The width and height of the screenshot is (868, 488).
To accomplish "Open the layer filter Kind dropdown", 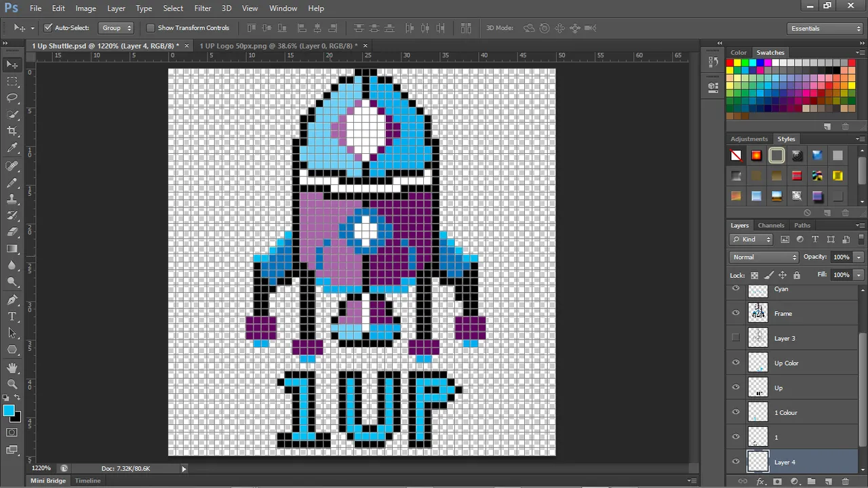I will click(x=751, y=239).
